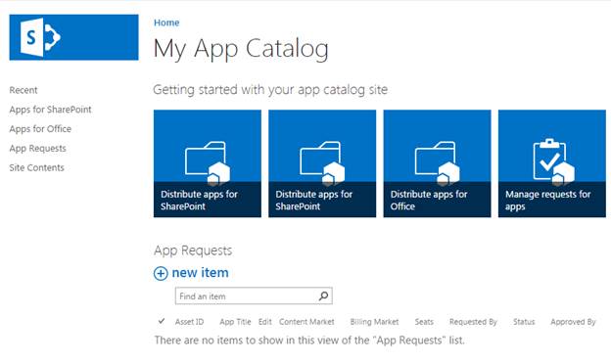
Task: Toggle the select-all checkmark column header
Action: point(162,321)
